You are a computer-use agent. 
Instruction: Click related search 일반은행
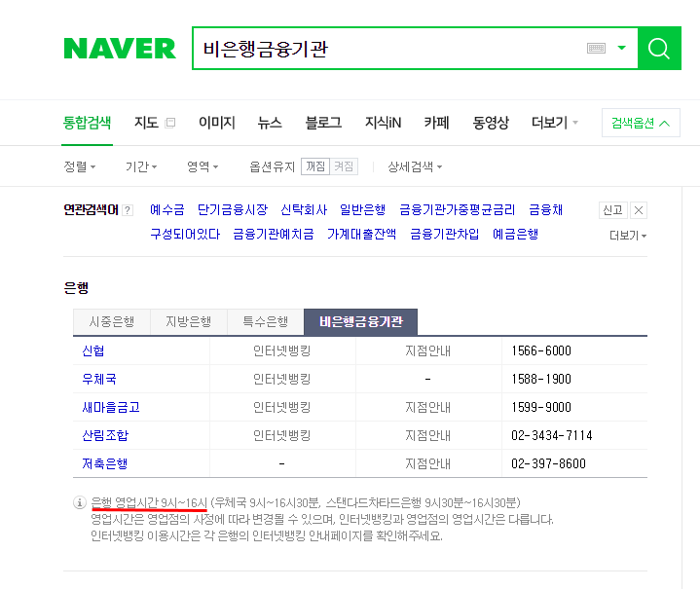[362, 209]
